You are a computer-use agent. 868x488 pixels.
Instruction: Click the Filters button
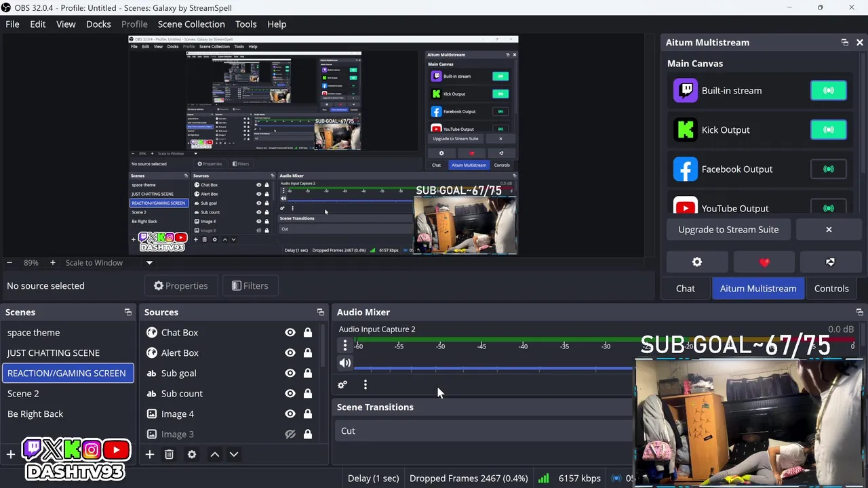[x=250, y=285]
